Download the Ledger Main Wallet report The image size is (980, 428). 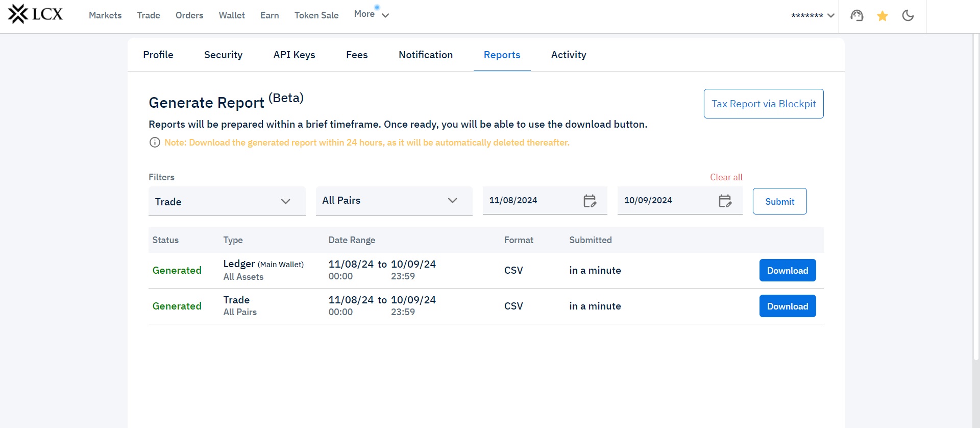787,270
